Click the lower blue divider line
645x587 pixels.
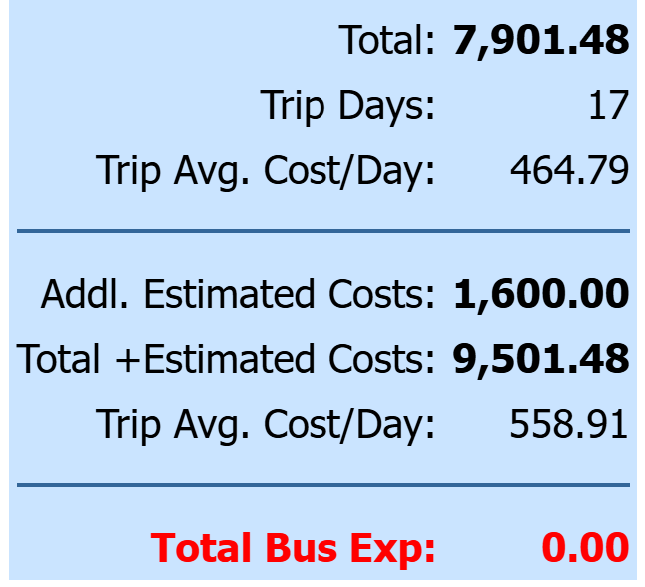pyautogui.click(x=323, y=485)
